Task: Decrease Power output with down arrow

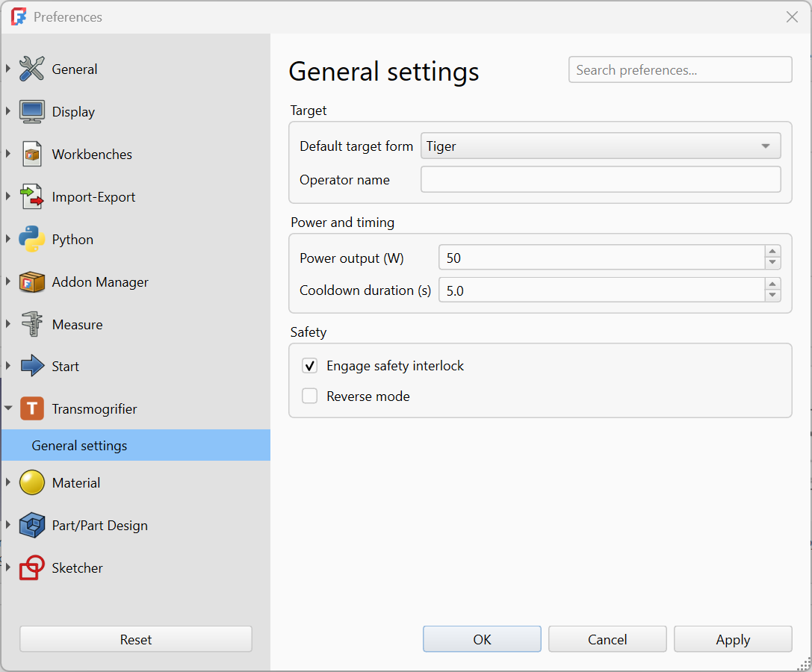Action: (772, 263)
